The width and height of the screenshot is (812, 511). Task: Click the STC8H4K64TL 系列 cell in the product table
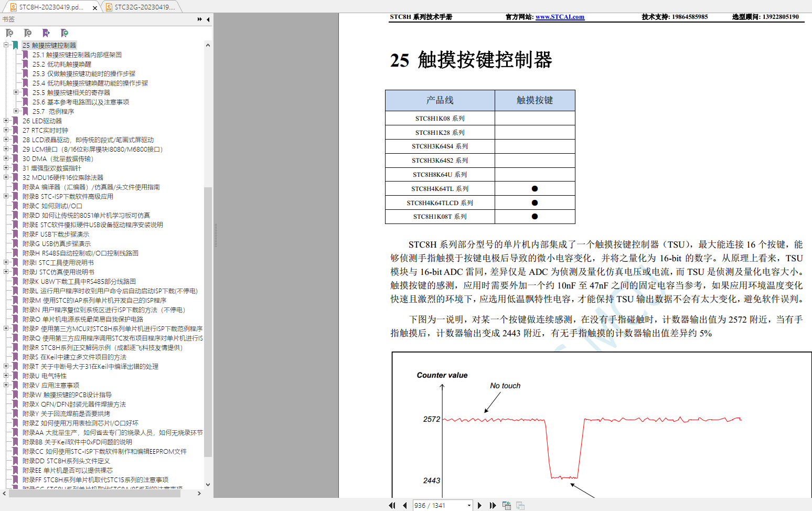440,189
